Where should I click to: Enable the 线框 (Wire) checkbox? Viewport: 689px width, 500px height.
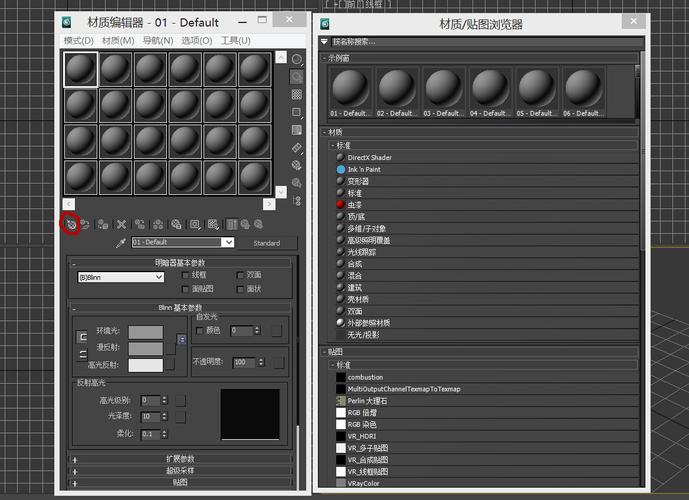[186, 274]
